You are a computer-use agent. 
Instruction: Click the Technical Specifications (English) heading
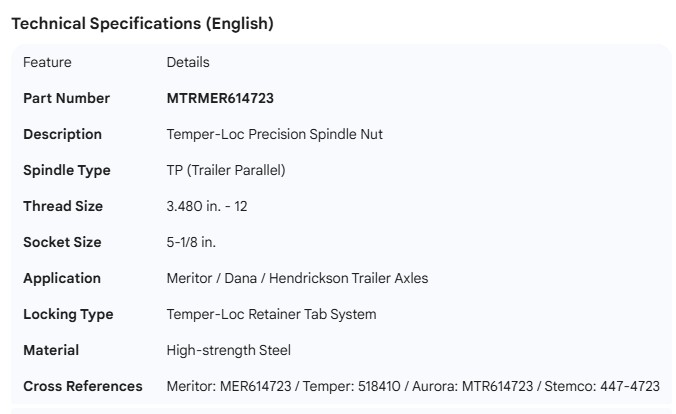pos(142,24)
